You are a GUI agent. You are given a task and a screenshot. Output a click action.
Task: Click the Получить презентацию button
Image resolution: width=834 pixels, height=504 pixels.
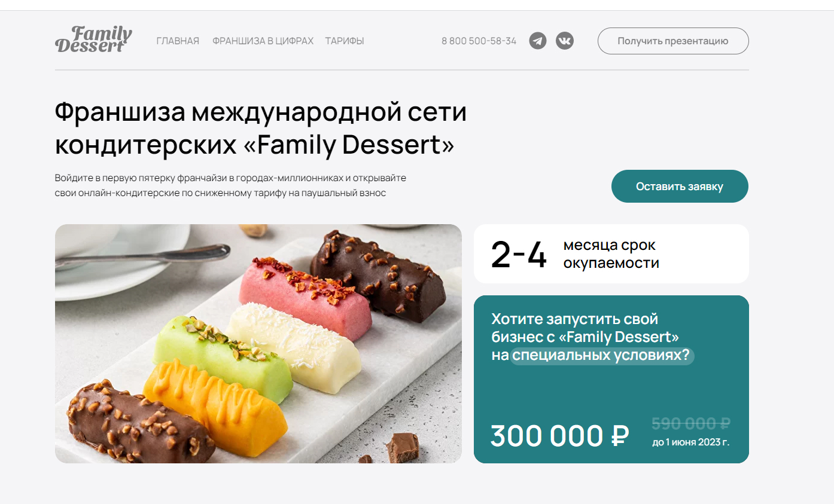click(673, 41)
